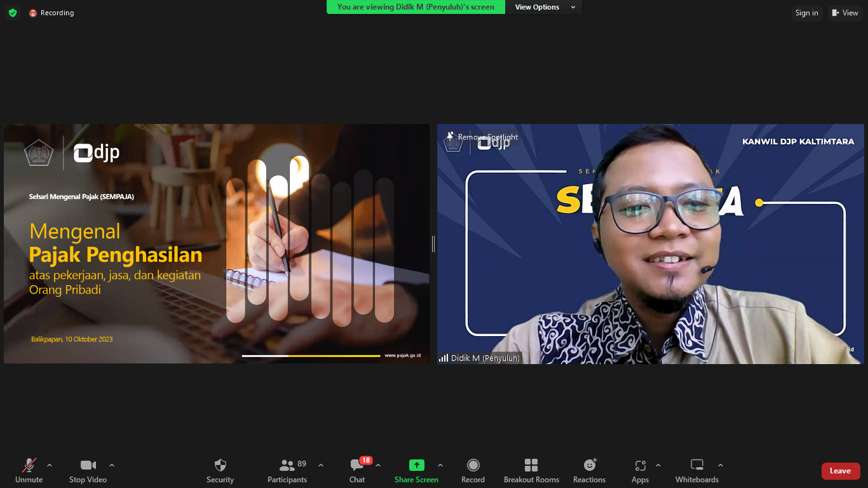
Task: Expand the Share Screen options arrow
Action: [440, 465]
